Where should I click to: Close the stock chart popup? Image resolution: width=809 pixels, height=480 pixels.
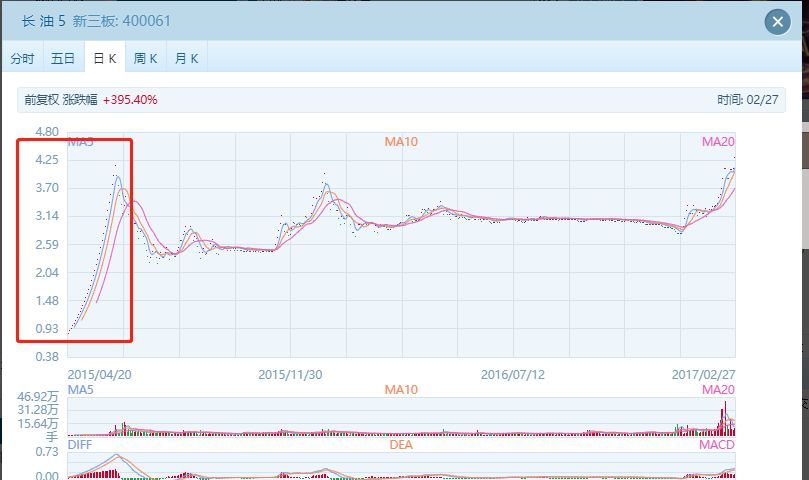tap(778, 22)
